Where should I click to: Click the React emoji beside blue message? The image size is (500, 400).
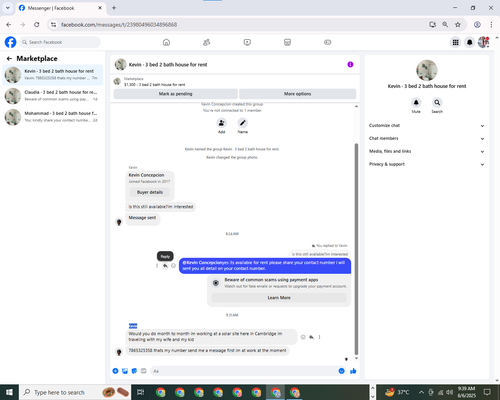[173, 266]
